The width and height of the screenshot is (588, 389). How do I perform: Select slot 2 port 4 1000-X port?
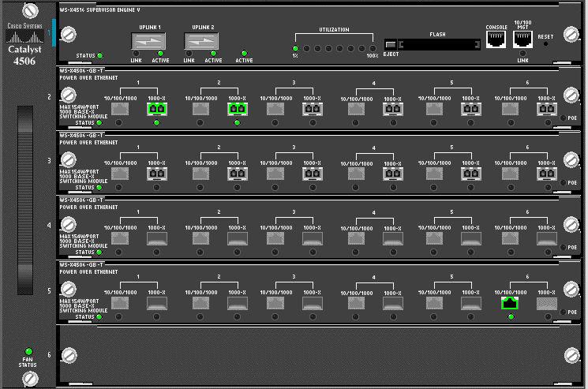(392, 109)
